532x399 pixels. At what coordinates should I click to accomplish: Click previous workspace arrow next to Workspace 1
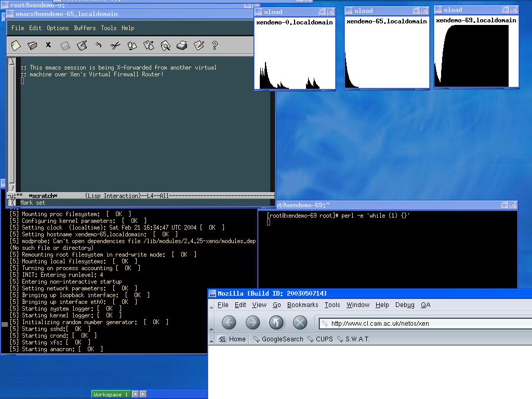pos(135,394)
